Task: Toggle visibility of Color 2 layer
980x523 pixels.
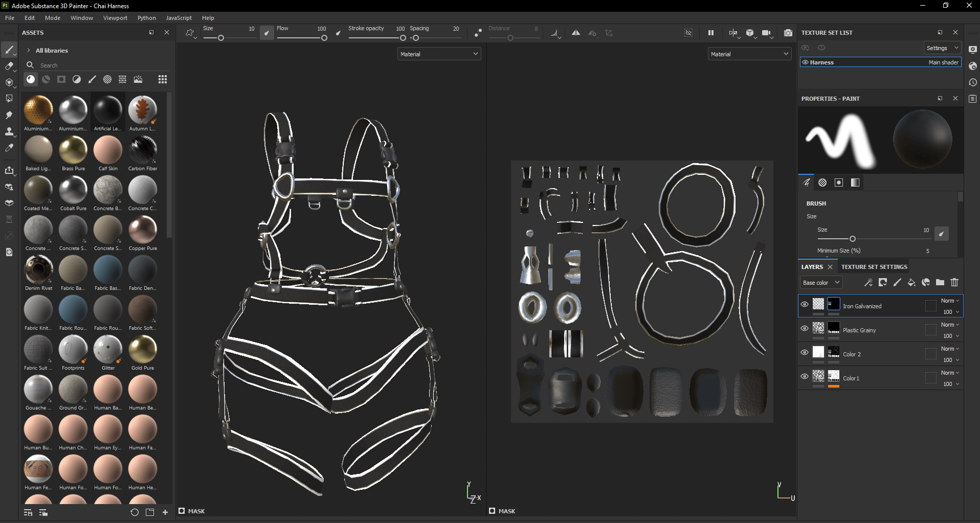Action: [805, 352]
